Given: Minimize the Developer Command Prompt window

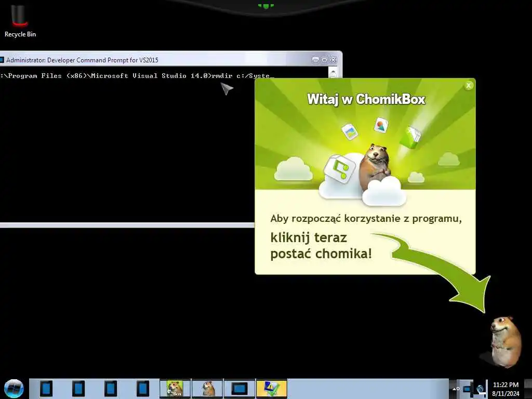Looking at the screenshot, I should coord(315,60).
